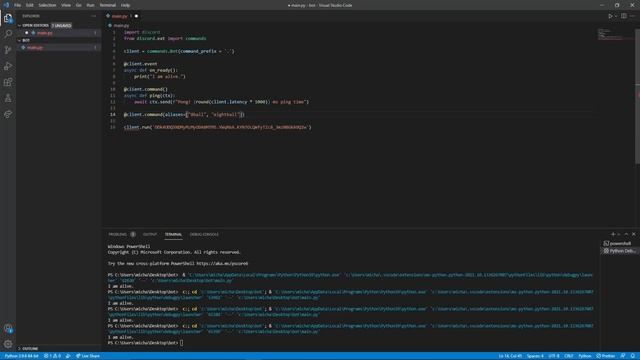This screenshot has height=360, width=640.
Task: Open the Help menu
Action: [x=125, y=5]
